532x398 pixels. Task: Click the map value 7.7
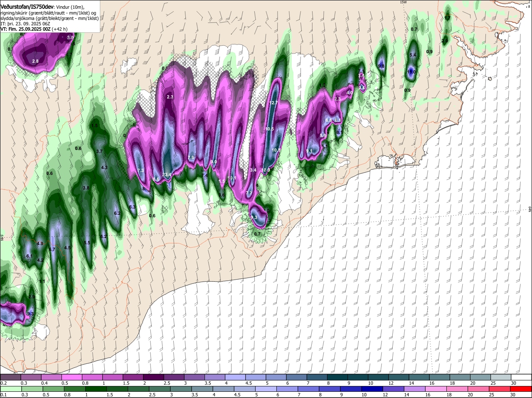[x=249, y=193]
